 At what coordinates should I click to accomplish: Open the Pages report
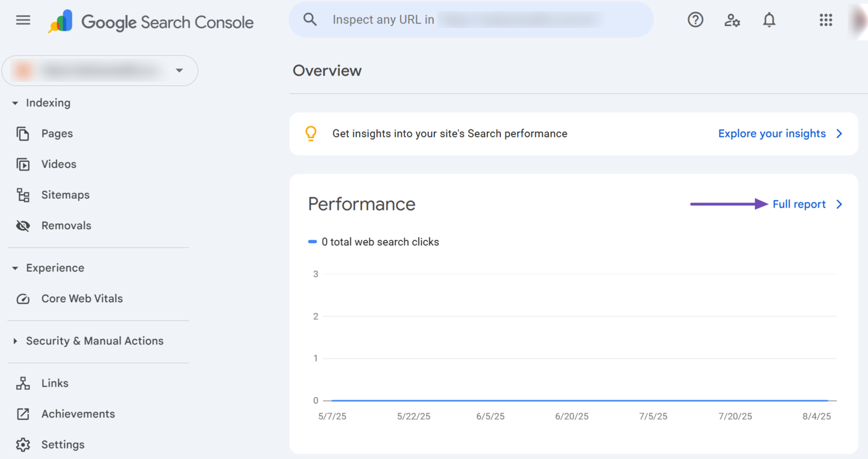coord(56,134)
